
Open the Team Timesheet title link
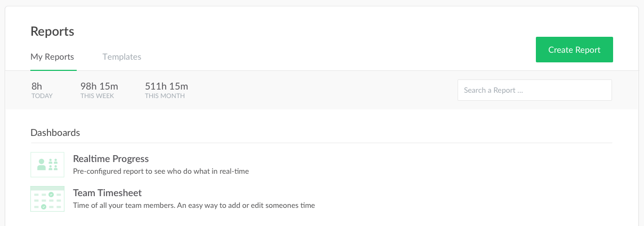click(x=107, y=193)
